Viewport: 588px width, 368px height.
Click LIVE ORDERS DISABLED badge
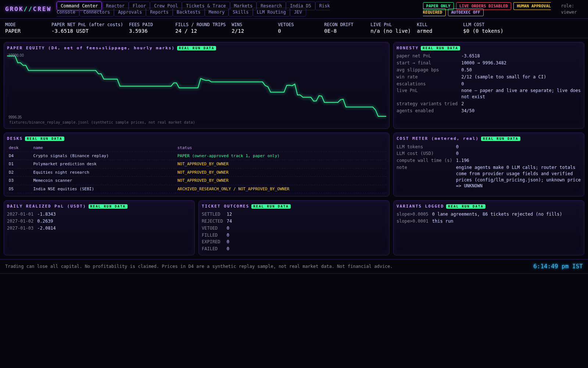pos(483,6)
